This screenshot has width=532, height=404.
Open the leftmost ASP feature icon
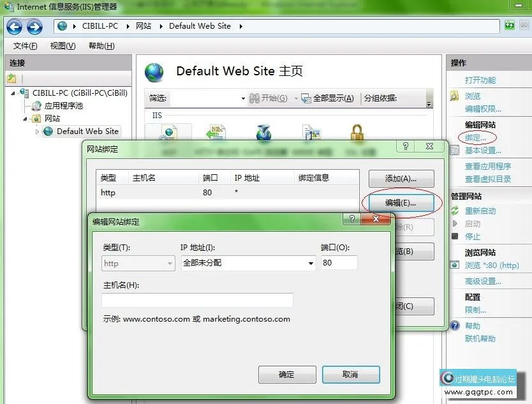pos(168,134)
